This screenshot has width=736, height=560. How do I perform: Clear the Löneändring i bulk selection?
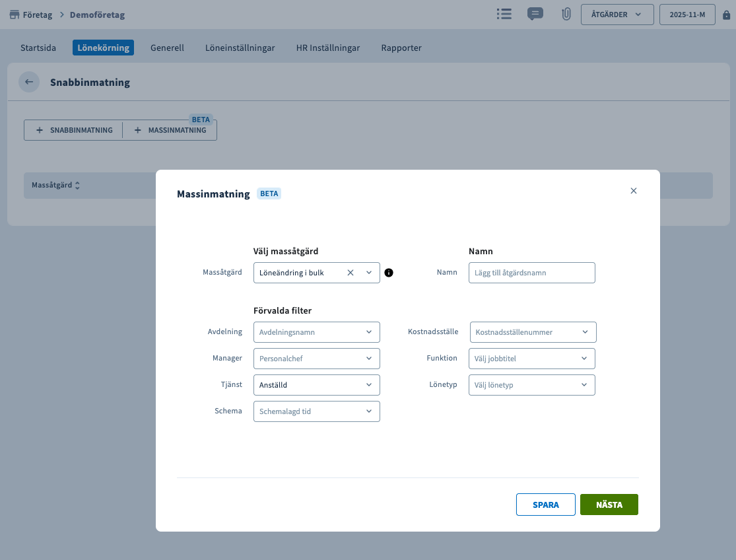tap(351, 273)
